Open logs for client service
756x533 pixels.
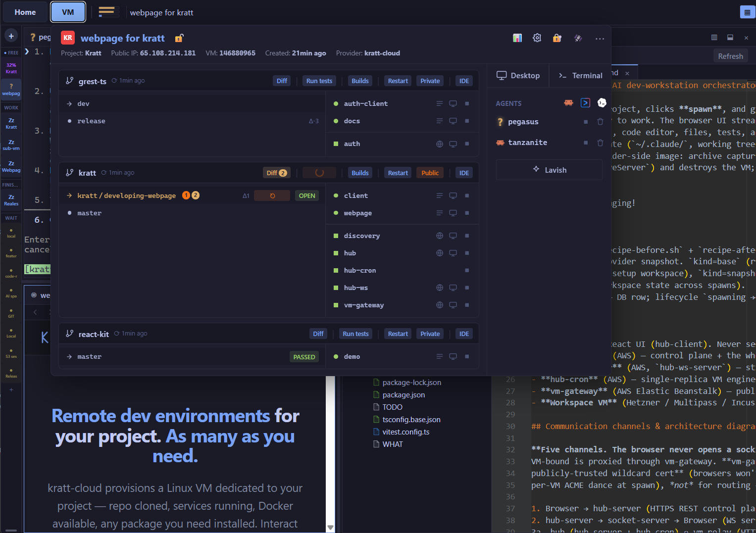[439, 195]
